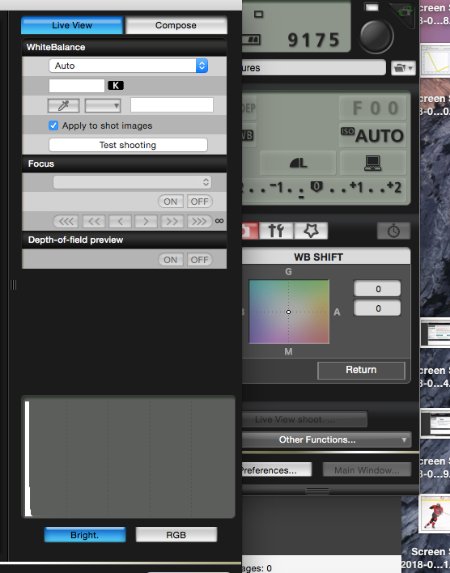Switch to the Compose tab
This screenshot has height=573, width=450.
point(176,25)
